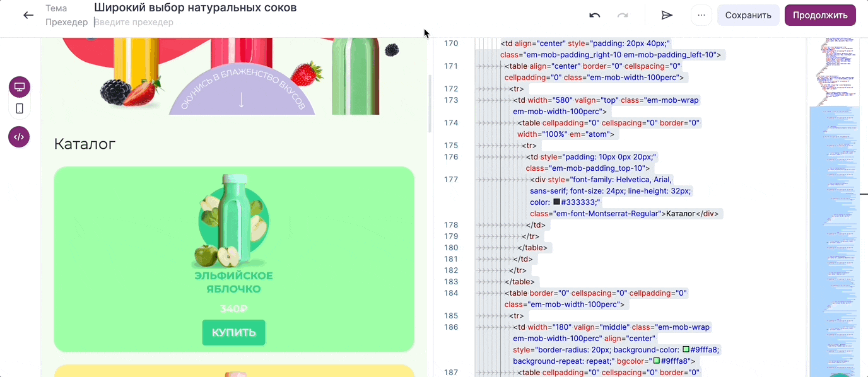The image size is (868, 377).
Task: Undo the last change
Action: pyautogui.click(x=594, y=15)
